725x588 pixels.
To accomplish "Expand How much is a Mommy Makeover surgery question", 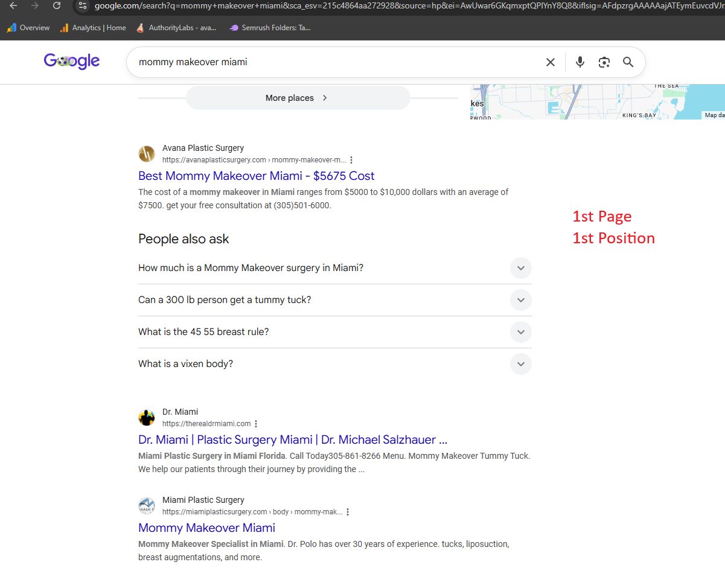I will (x=335, y=268).
